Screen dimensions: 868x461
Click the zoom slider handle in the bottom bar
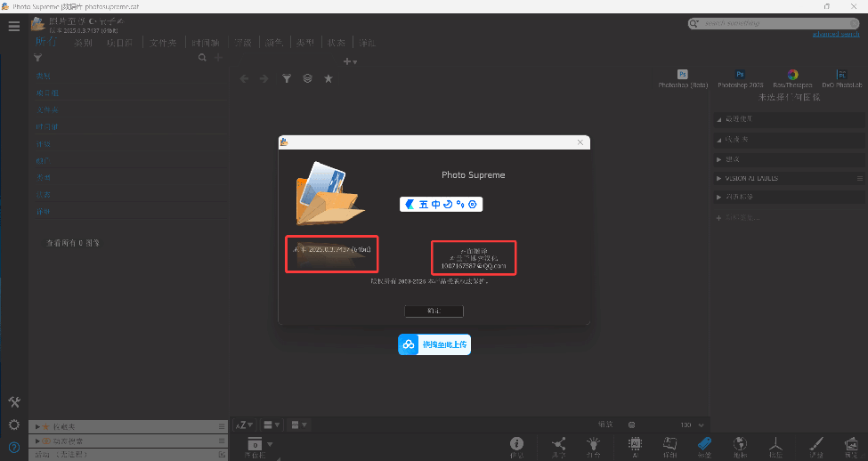click(631, 425)
